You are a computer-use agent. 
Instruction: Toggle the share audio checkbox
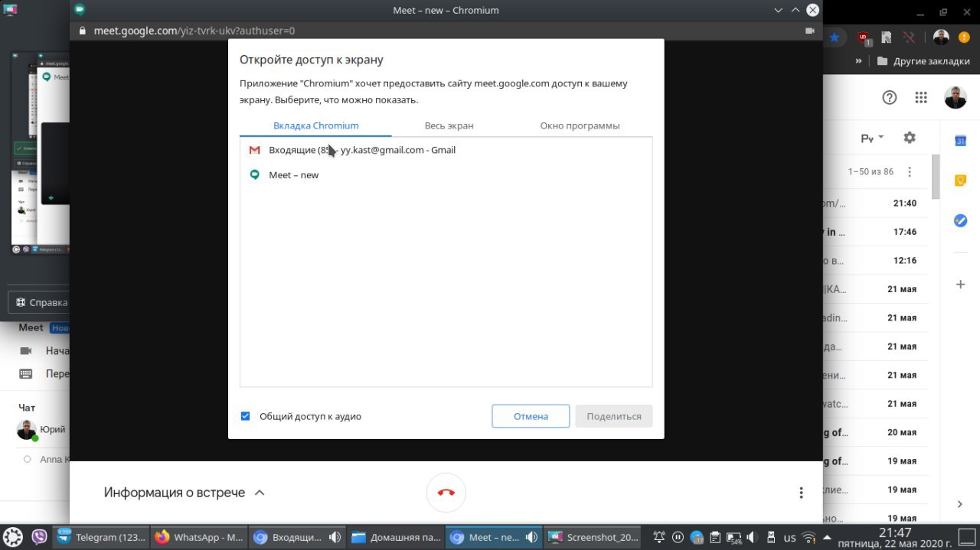point(245,416)
